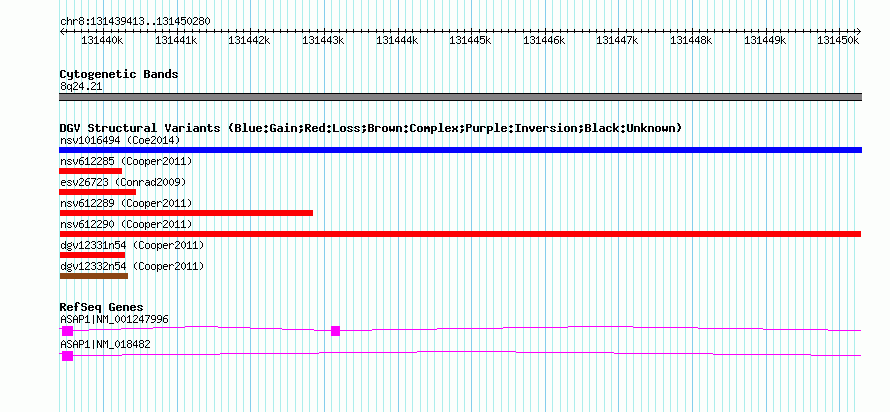Click the right arrowhead of the ruler
The width and height of the screenshot is (890, 412).
point(859,31)
